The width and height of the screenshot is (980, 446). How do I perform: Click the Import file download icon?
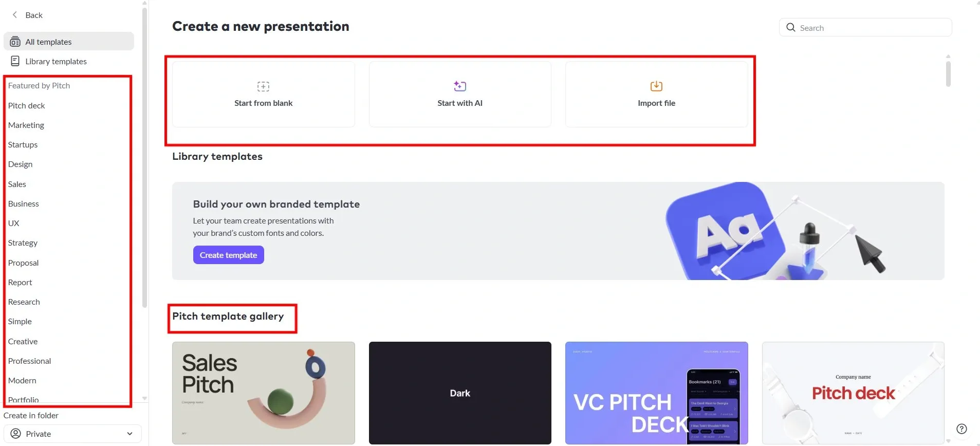pyautogui.click(x=656, y=86)
